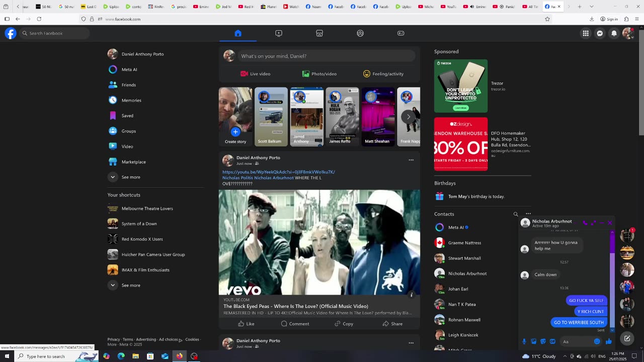The image size is (644, 362).
Task: Open the Messenger icon in header
Action: [600, 33]
